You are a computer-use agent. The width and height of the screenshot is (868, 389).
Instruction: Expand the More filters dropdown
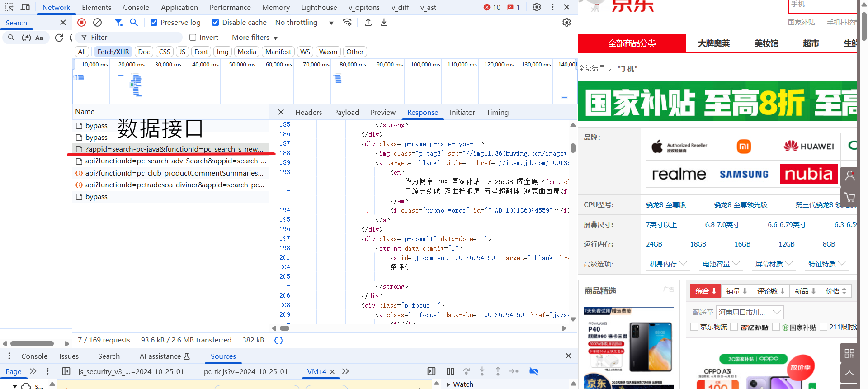[x=255, y=38]
